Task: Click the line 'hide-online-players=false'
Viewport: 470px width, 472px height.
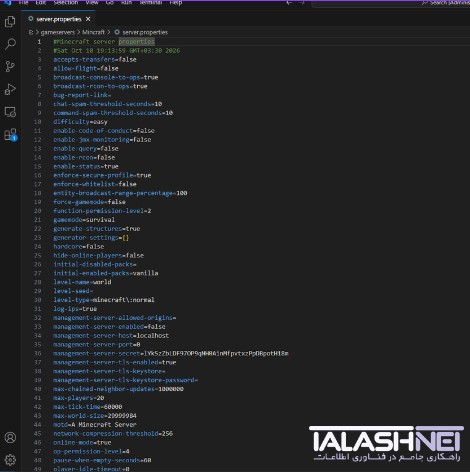Action: click(99, 255)
